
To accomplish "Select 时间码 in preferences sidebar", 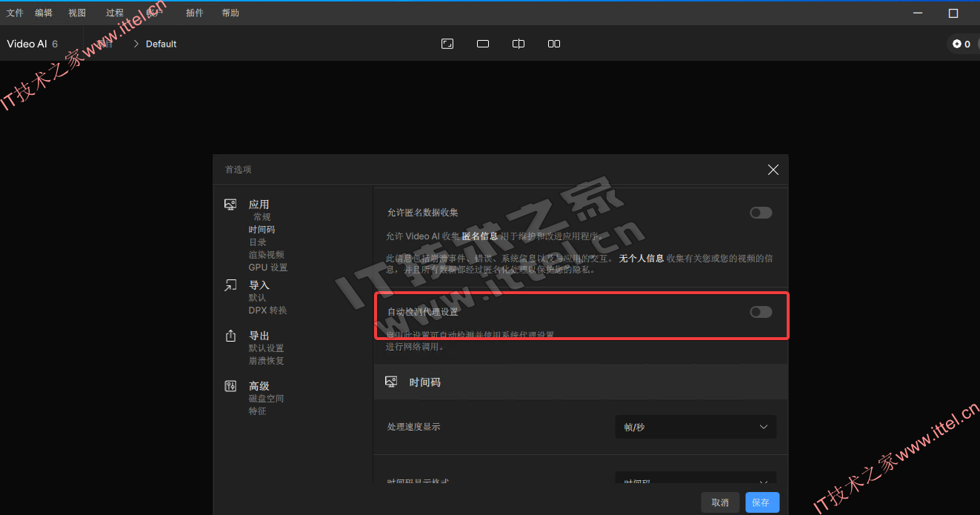I will coord(262,230).
